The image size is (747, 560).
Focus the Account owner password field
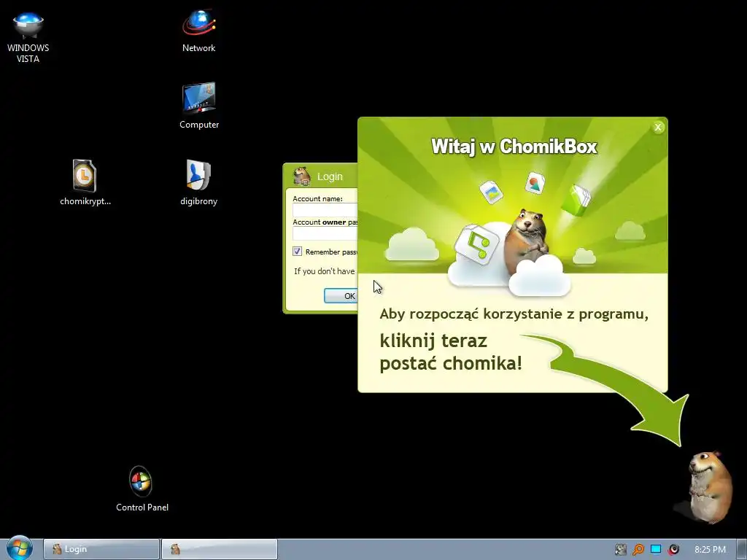point(325,233)
